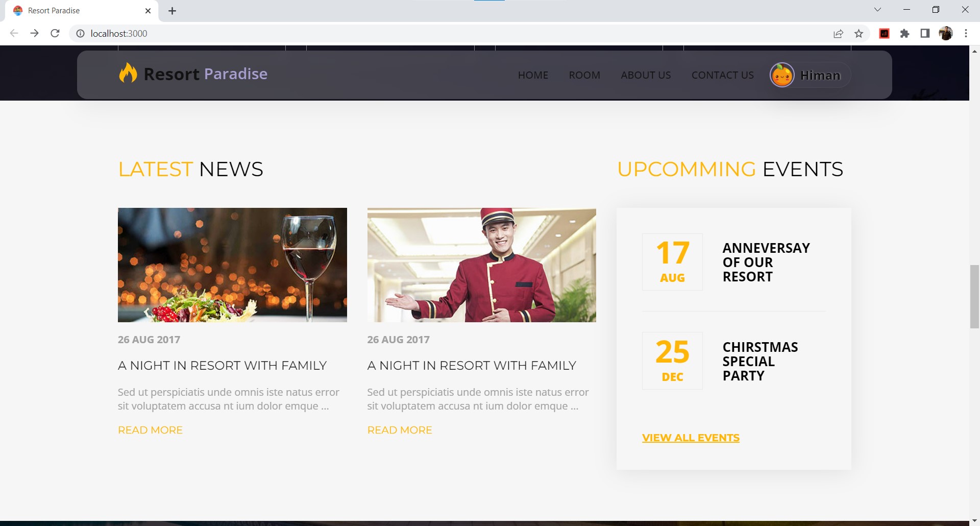Image resolution: width=980 pixels, height=526 pixels.
Task: Open Chrome three-dot menu
Action: [966, 33]
